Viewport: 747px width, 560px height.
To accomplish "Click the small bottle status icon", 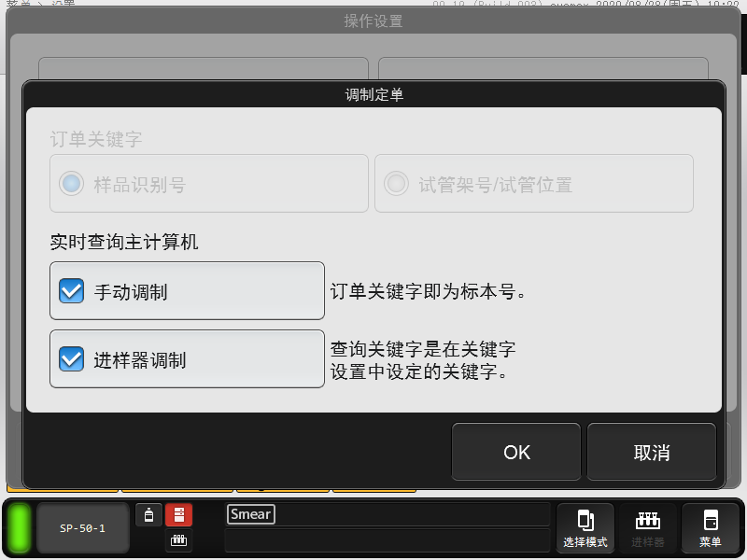I will tap(148, 514).
